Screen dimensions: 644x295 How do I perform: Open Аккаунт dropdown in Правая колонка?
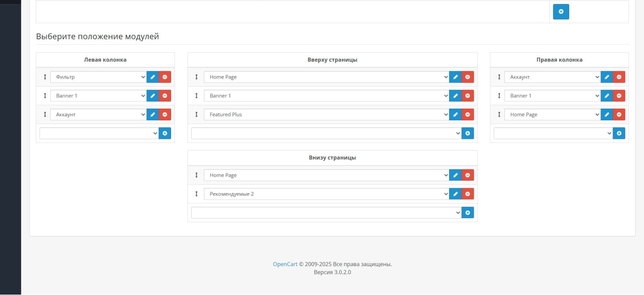coord(553,77)
